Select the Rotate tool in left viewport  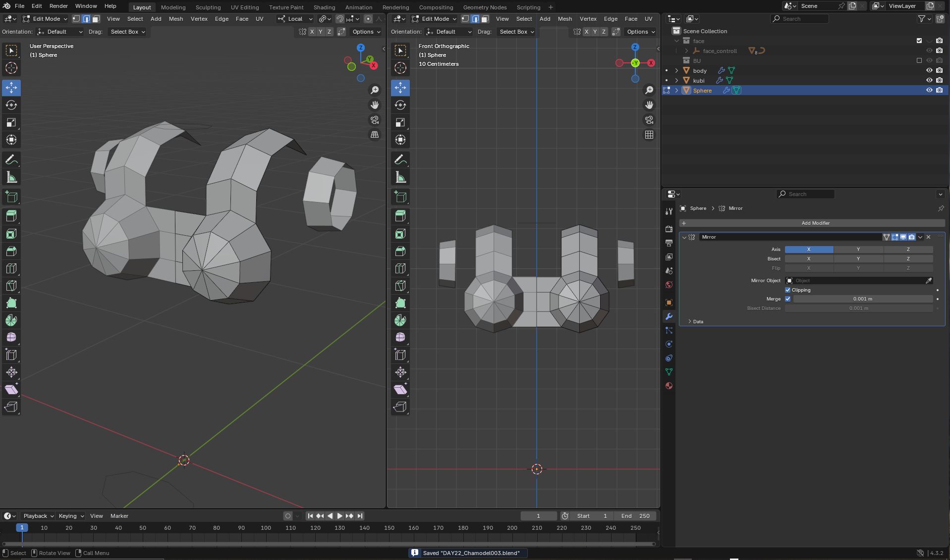(x=11, y=105)
